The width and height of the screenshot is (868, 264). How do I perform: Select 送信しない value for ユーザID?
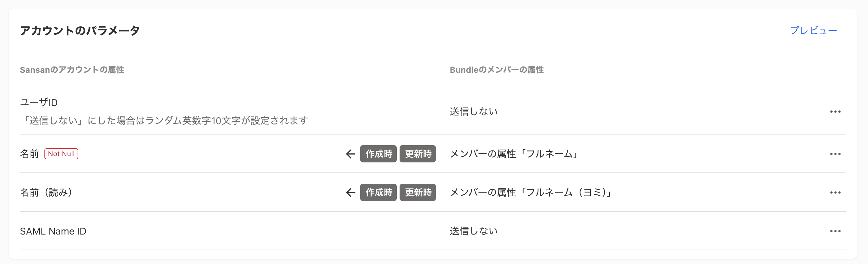pos(474,111)
